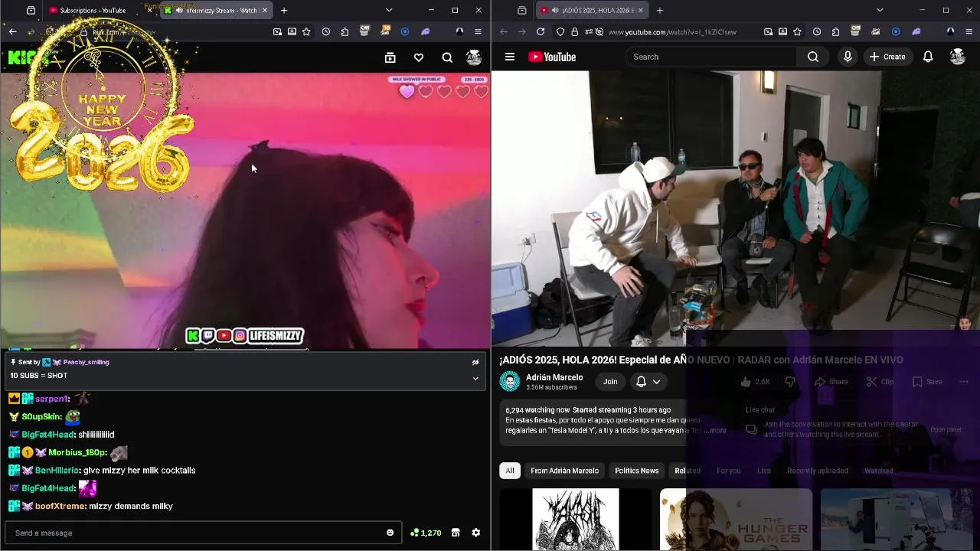Open YouTube account avatar menu

pyautogui.click(x=958, y=57)
